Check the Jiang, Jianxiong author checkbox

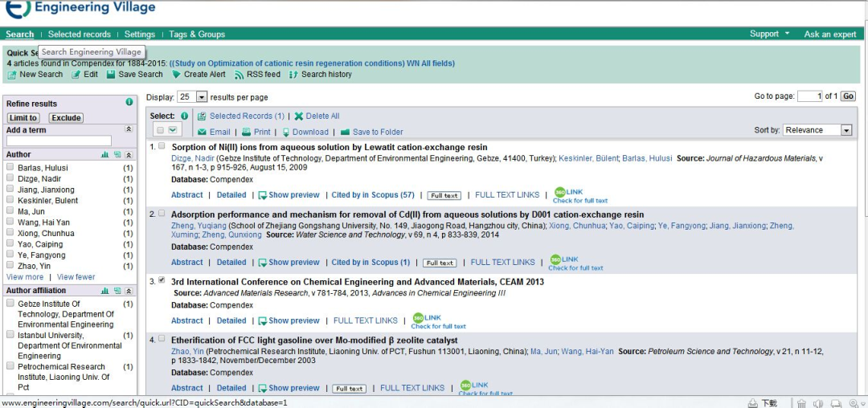(10, 189)
